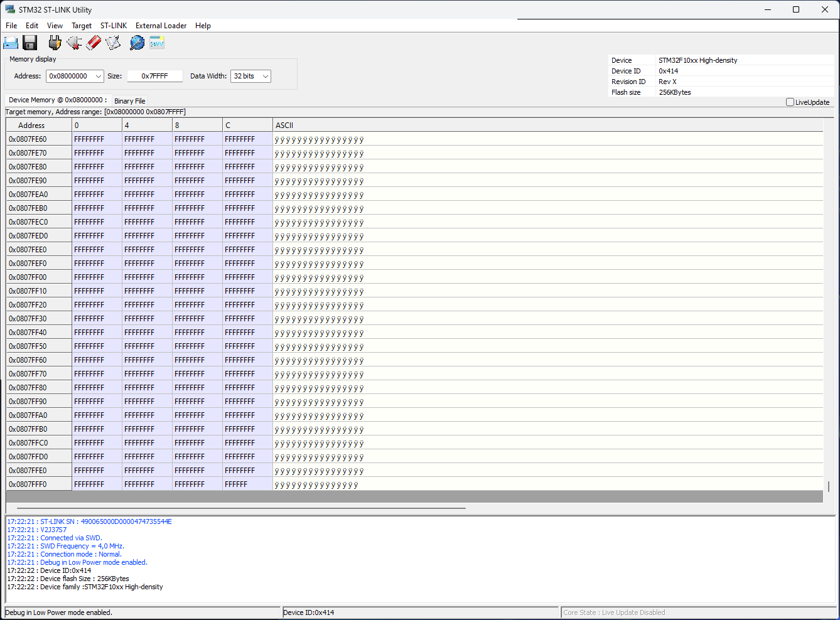
Task: Click the Address column header
Action: (39, 126)
